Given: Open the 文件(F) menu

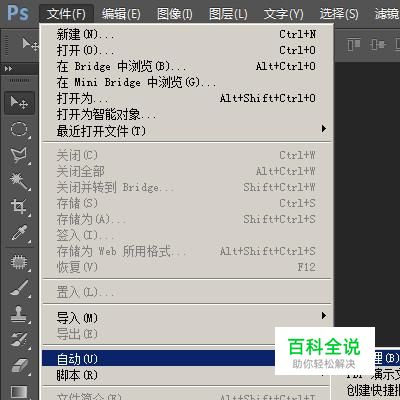Looking at the screenshot, I should [x=66, y=14].
